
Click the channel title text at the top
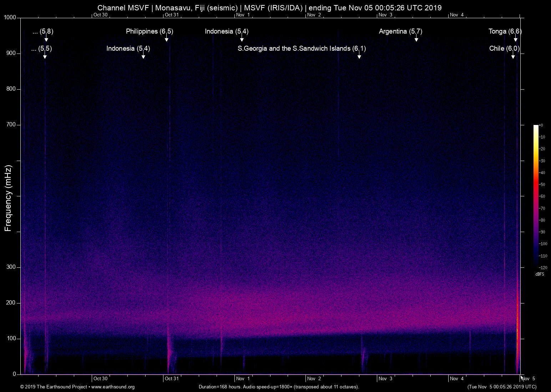point(269,7)
